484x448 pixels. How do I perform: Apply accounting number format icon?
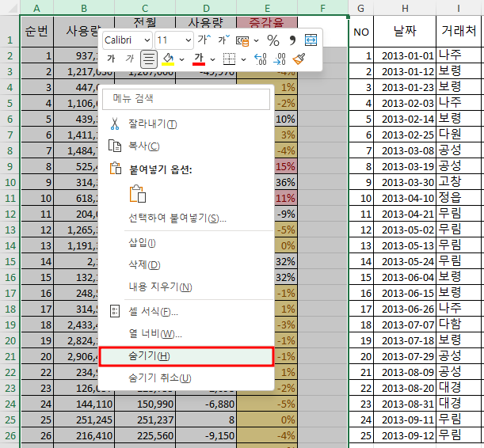[242, 40]
